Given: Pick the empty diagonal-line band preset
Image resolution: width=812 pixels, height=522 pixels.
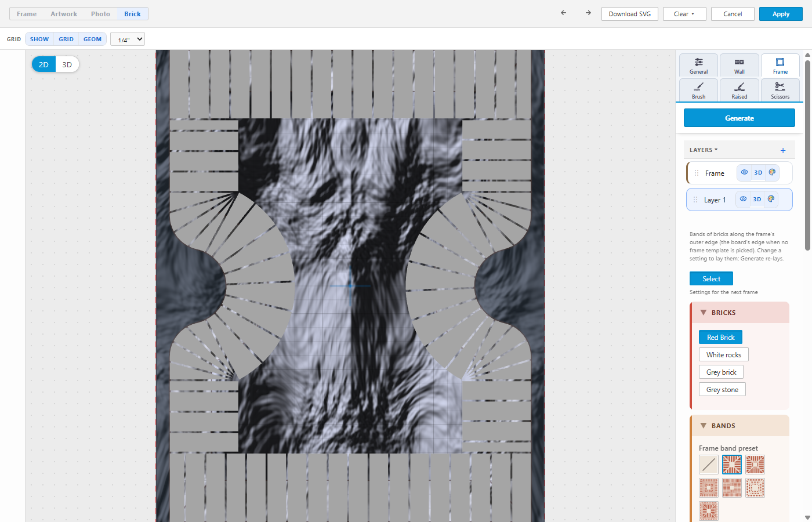Looking at the screenshot, I should [709, 464].
